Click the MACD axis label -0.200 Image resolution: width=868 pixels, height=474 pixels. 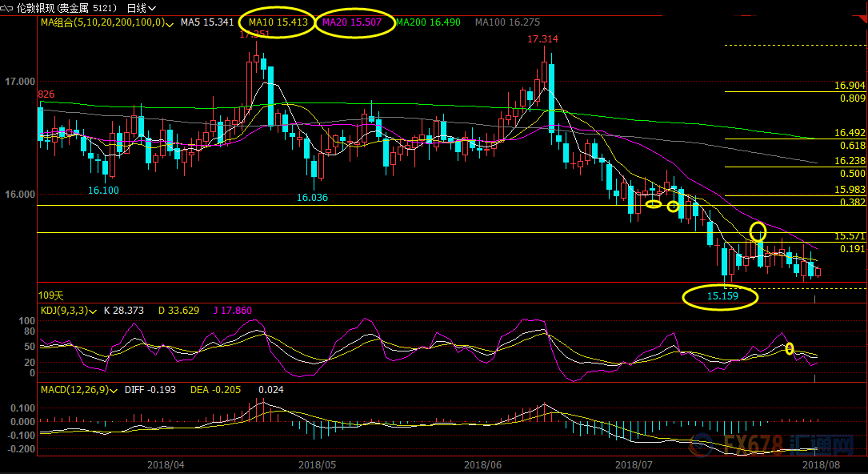point(21,448)
